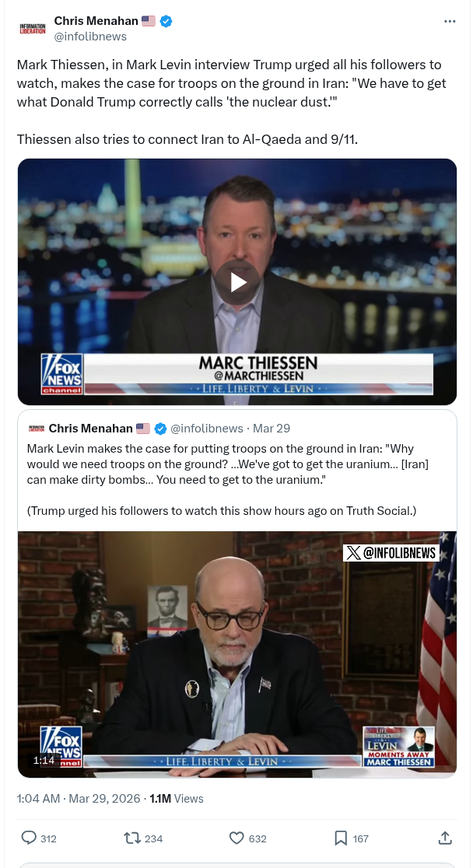Screen dimensions: 473x868
Task: Click the Information Liberation profile avatar
Action: 33,29
